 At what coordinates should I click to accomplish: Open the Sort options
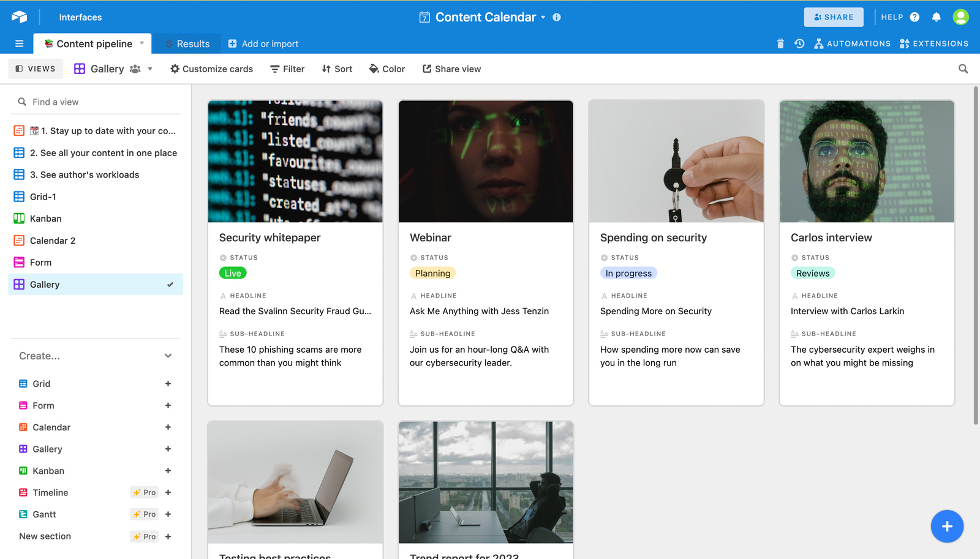click(x=337, y=69)
